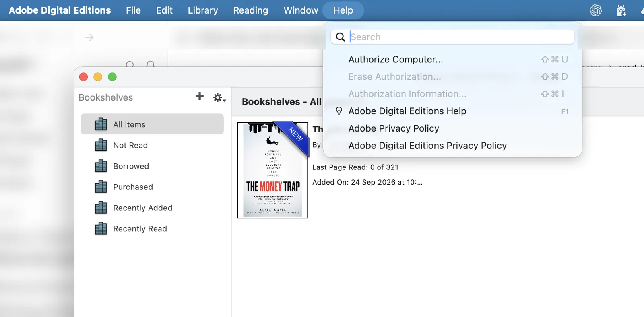Close the library window with red button
The image size is (644, 317).
point(84,77)
